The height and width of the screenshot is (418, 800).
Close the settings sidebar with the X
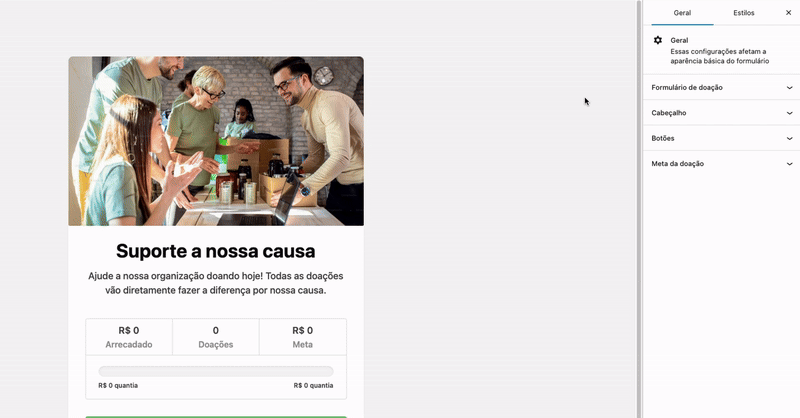pyautogui.click(x=788, y=13)
